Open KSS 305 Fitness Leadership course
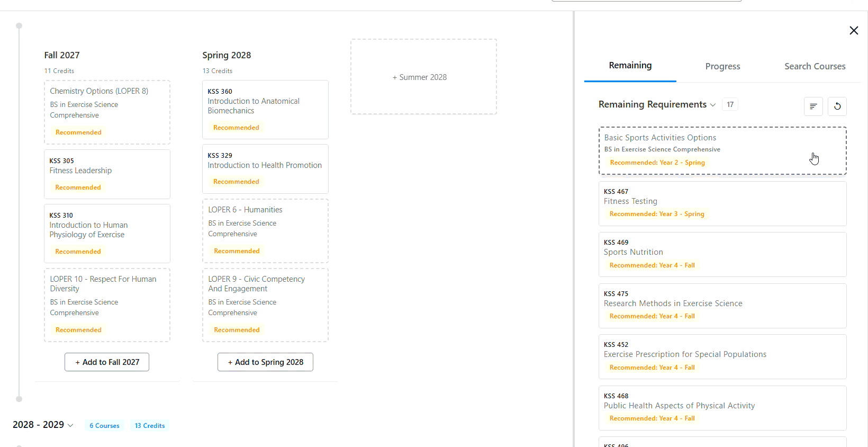The height and width of the screenshot is (447, 868). point(107,174)
